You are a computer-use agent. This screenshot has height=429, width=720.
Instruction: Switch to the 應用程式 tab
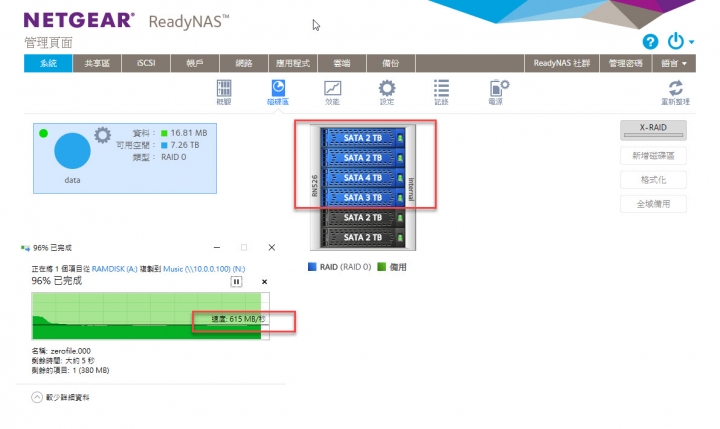pyautogui.click(x=293, y=63)
